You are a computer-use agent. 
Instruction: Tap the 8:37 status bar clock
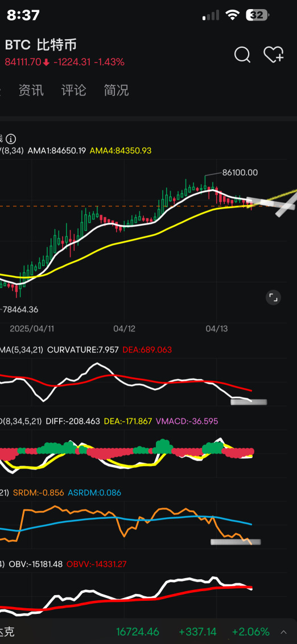coord(23,15)
